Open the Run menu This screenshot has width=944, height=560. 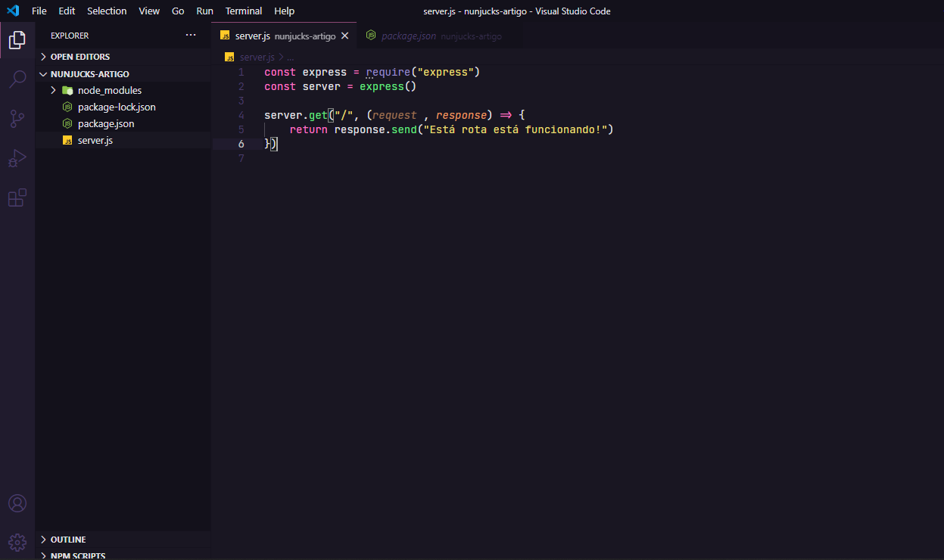(204, 11)
